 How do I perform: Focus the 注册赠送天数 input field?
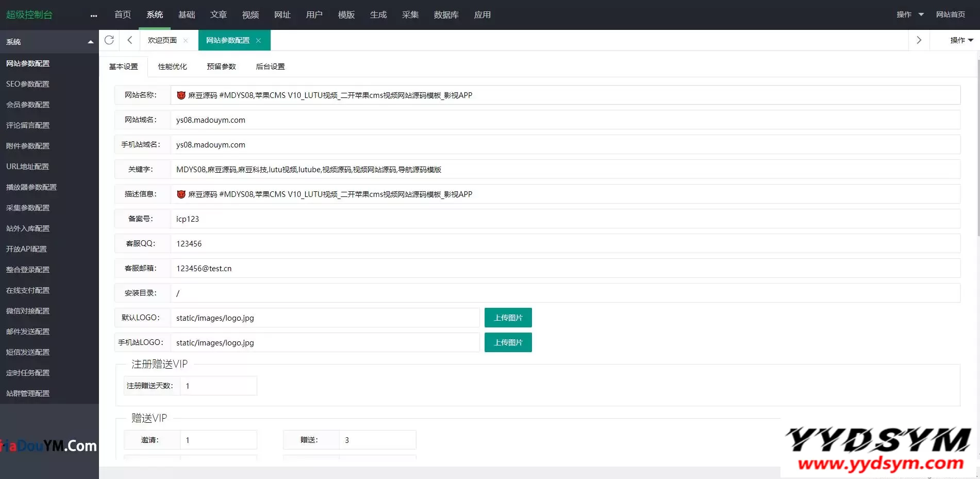coord(218,386)
